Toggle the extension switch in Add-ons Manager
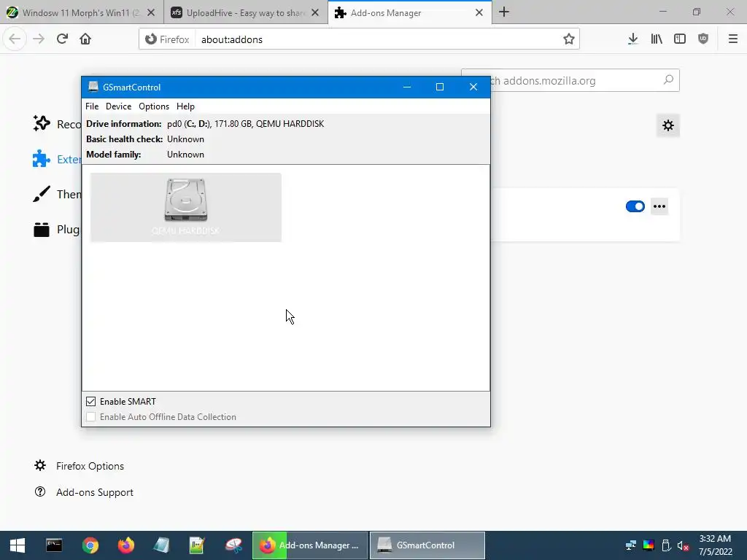This screenshot has width=747, height=560. coord(635,206)
